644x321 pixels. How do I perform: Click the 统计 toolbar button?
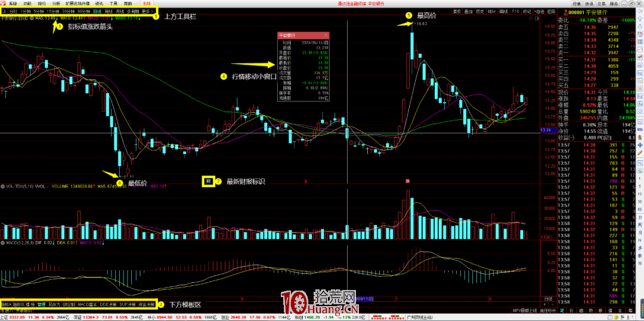[491, 11]
